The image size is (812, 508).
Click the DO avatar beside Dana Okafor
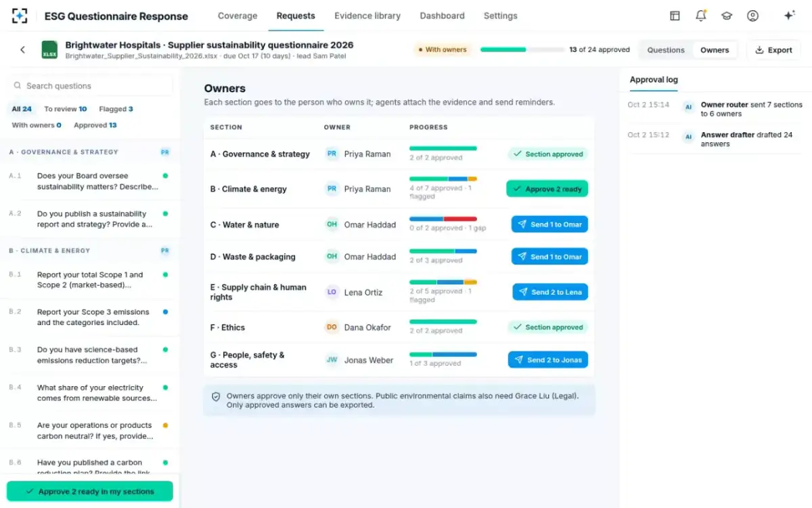(332, 327)
